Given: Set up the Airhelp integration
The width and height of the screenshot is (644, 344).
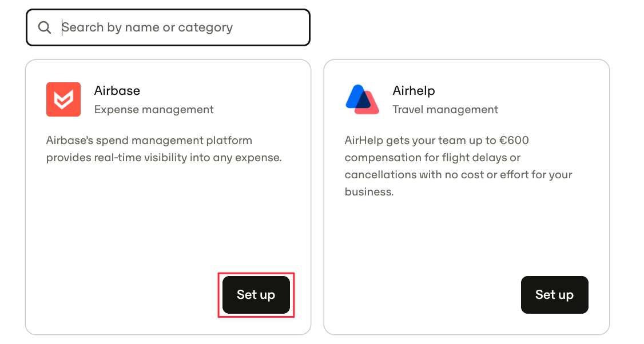Looking at the screenshot, I should (x=554, y=295).
